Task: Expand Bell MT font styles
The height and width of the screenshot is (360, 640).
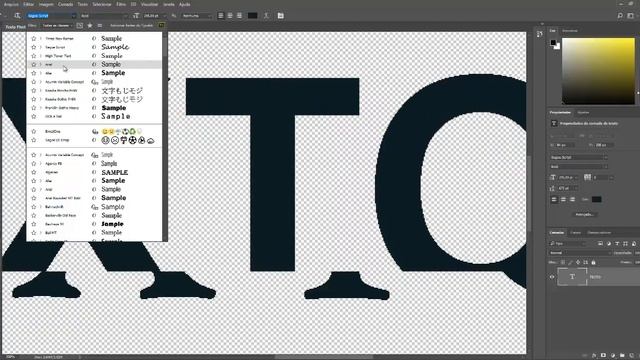Action: (x=41, y=233)
